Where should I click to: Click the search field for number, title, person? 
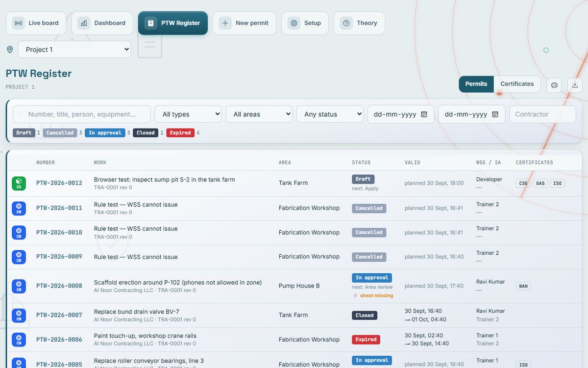pos(82,114)
